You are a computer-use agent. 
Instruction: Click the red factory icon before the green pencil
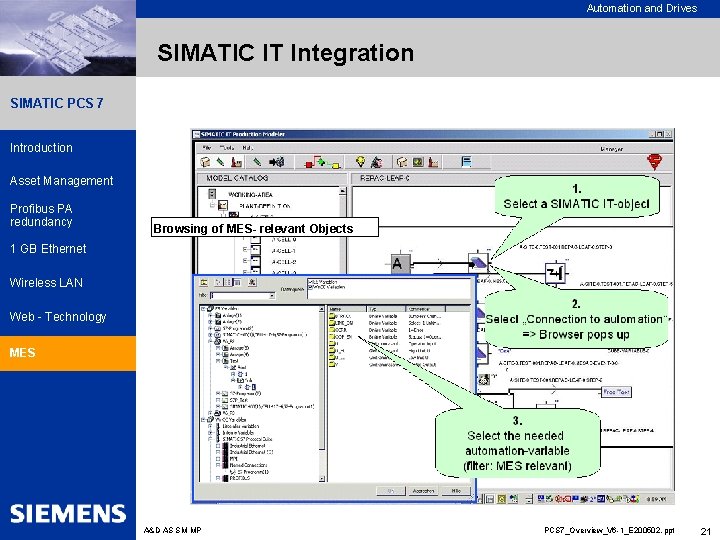coord(236,162)
